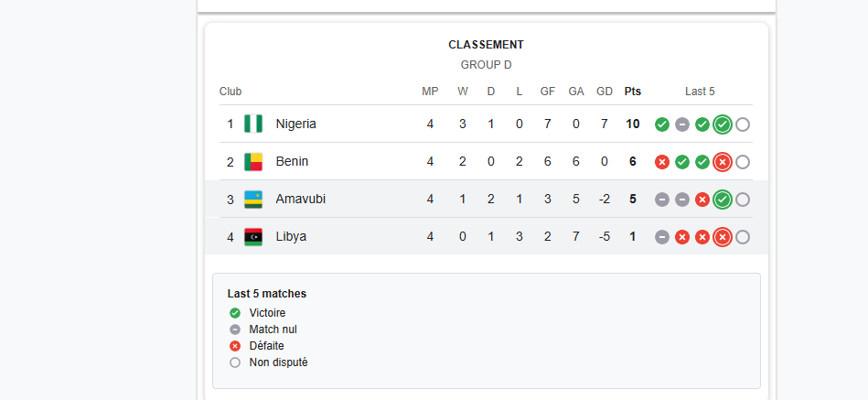
Task: Click the Last 5 column header
Action: 700,92
